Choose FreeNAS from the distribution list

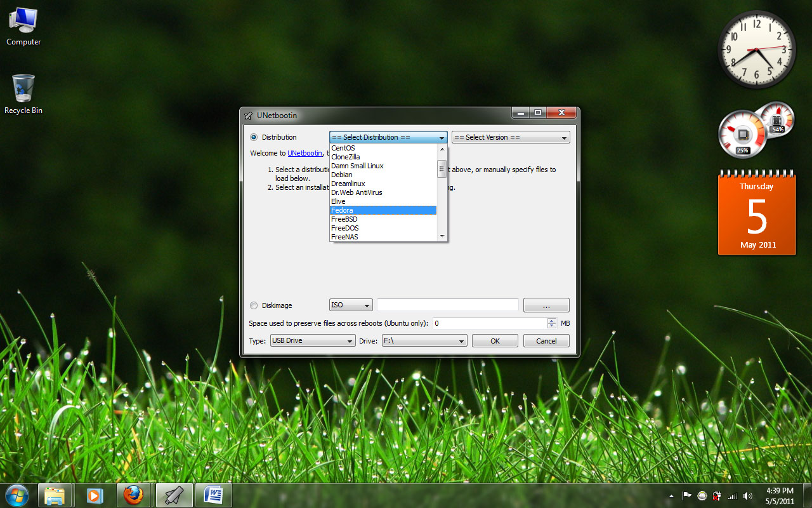pos(383,237)
